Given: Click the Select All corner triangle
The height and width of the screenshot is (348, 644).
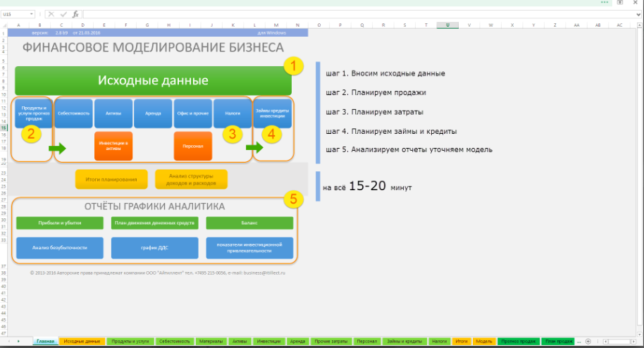Looking at the screenshot, I should (x=5, y=25).
